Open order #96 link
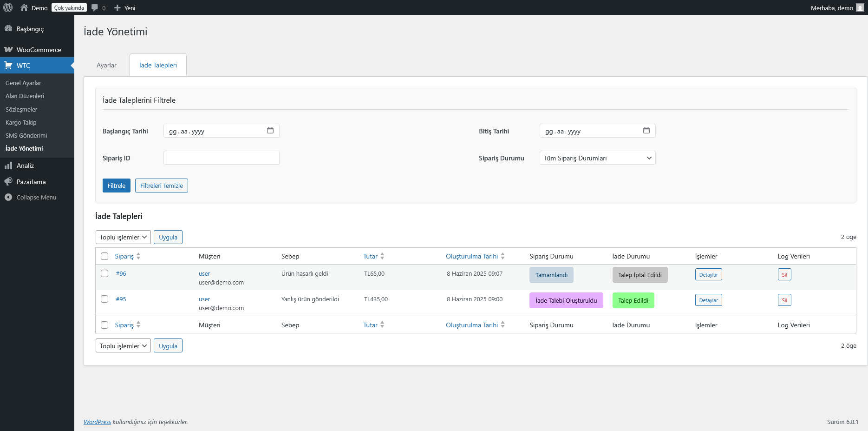 pos(121,273)
